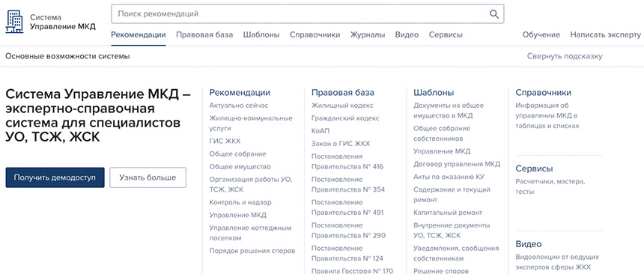644x277 pixels.
Task: Open the КоАП link
Action: click(321, 131)
